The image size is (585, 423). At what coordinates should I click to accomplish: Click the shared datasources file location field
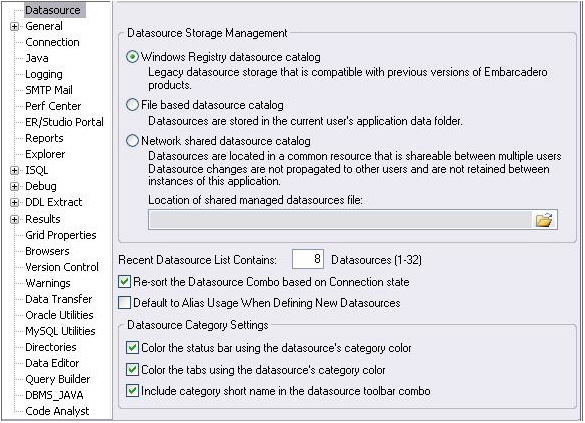click(x=340, y=220)
